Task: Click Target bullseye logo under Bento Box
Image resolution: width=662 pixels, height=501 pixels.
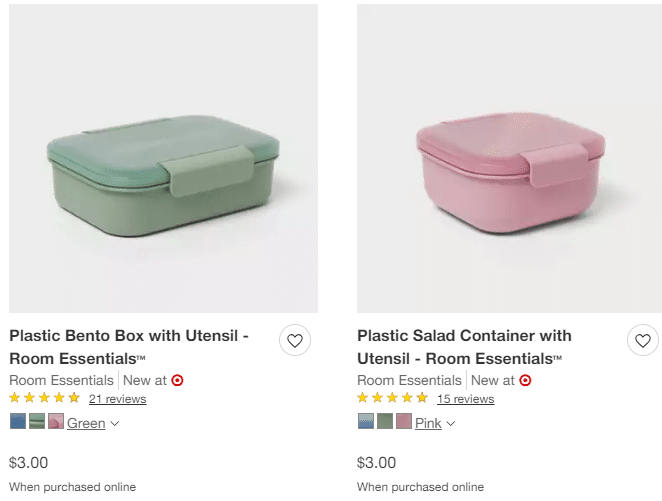Action: click(x=178, y=380)
